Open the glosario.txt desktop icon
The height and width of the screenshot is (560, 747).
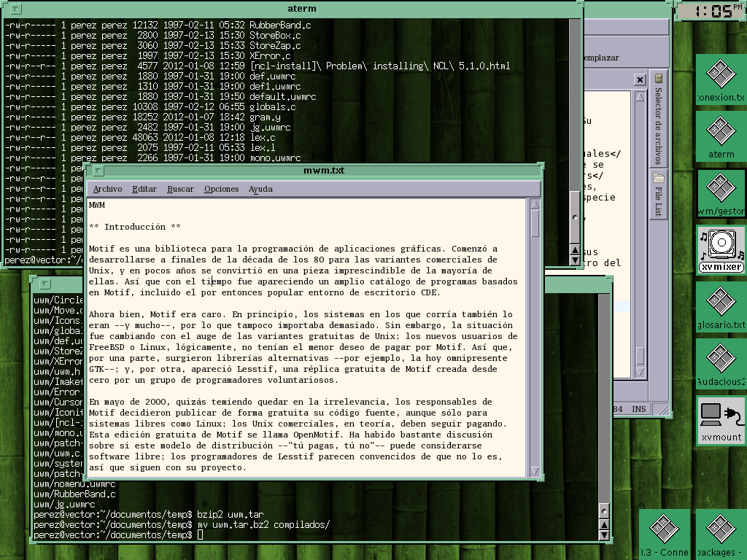(x=721, y=306)
